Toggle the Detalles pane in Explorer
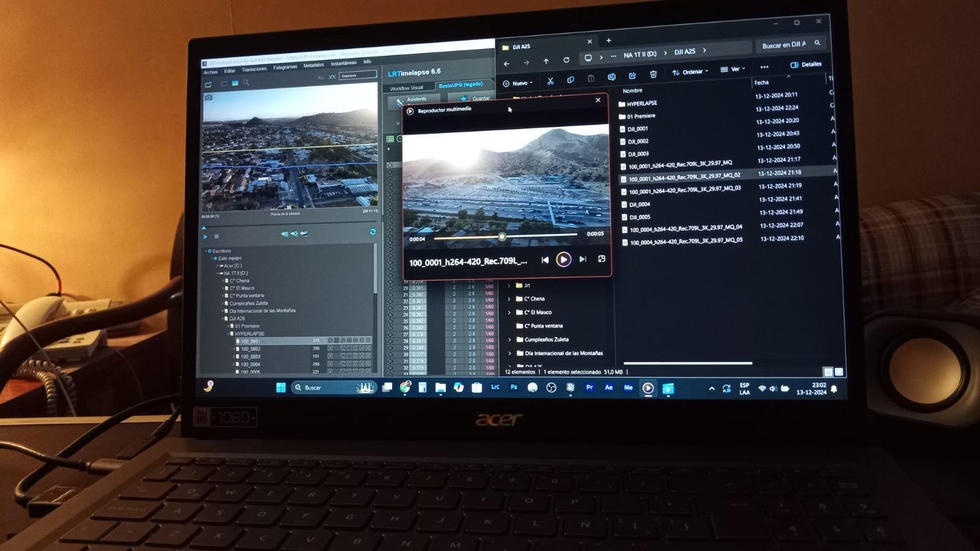The height and width of the screenshot is (551, 980). [806, 64]
